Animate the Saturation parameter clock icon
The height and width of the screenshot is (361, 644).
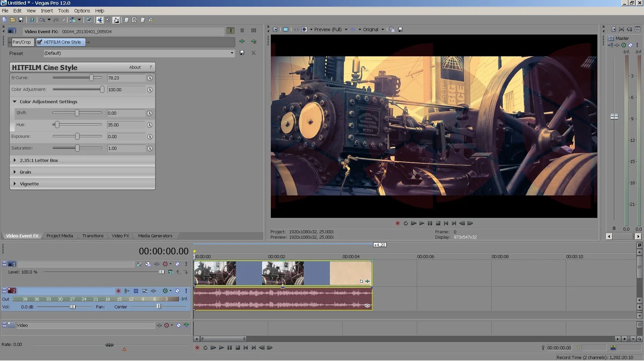[x=150, y=148]
